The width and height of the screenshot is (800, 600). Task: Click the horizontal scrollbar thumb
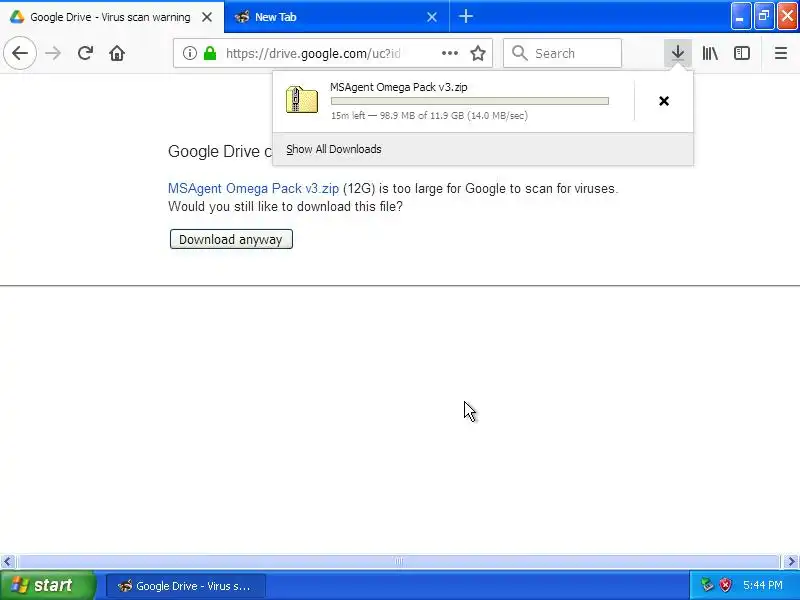coord(399,561)
